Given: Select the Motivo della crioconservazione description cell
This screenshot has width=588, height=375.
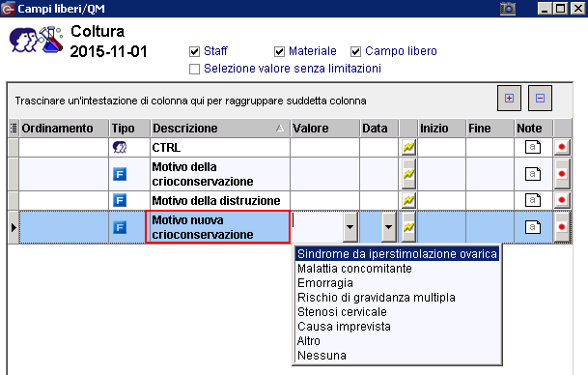Looking at the screenshot, I should point(220,174).
